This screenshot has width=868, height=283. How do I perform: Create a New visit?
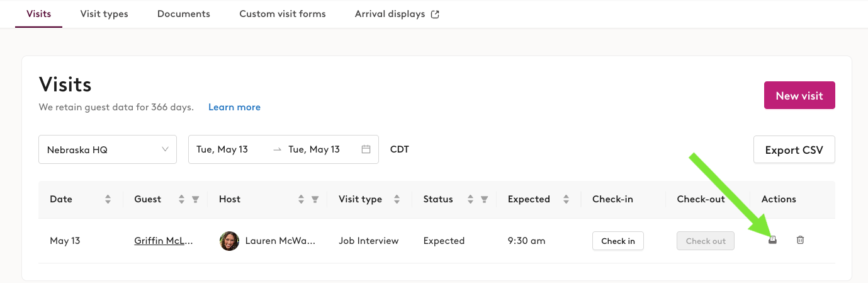[799, 95]
